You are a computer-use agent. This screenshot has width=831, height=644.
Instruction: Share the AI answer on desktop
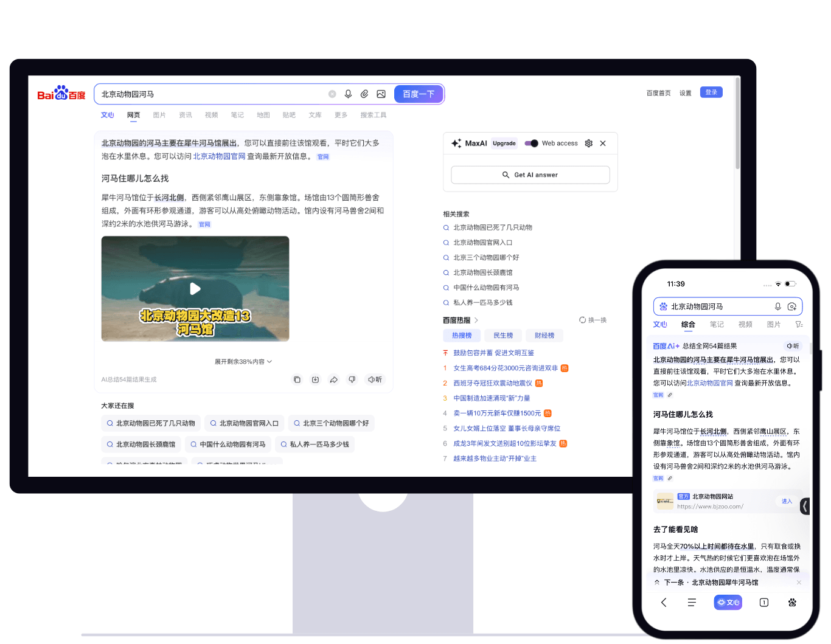pos(333,379)
